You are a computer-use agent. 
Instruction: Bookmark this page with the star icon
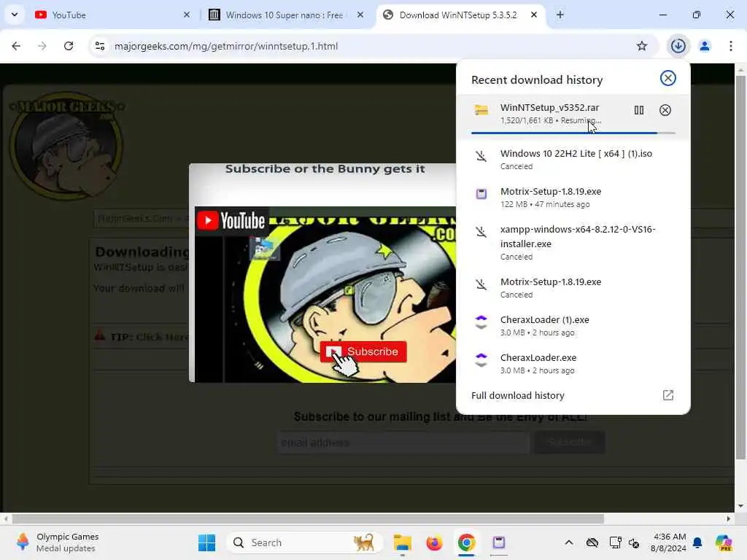[x=642, y=46]
